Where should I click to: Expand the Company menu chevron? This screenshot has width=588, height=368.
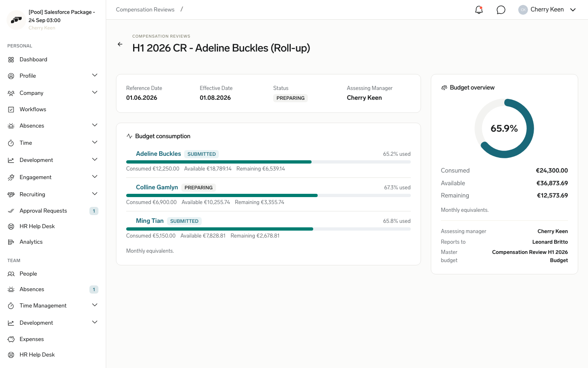(95, 93)
